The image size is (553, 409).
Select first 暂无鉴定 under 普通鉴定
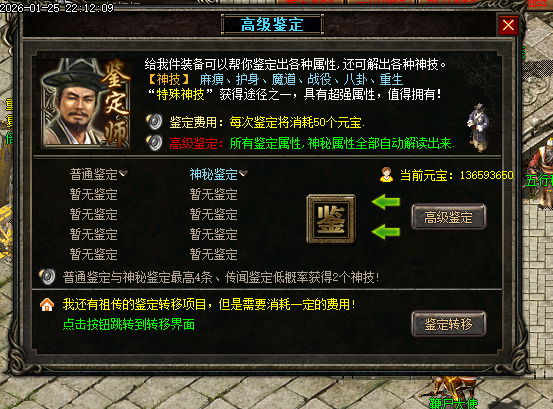[x=93, y=194]
